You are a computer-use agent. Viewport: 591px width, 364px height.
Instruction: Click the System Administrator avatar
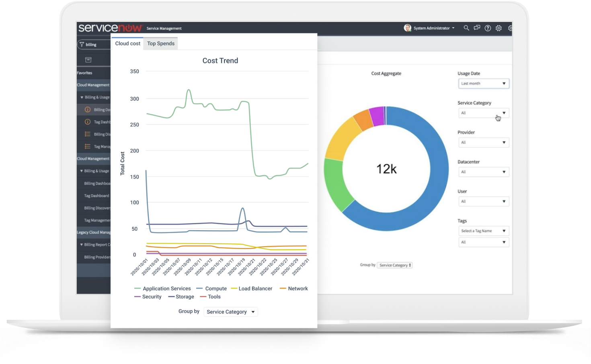407,28
